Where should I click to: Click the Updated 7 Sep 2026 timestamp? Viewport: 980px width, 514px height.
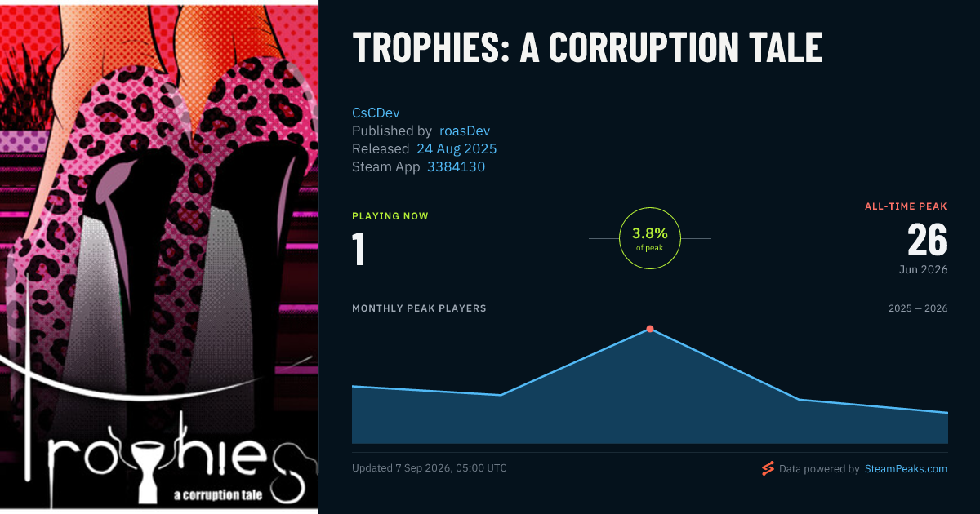pos(430,468)
